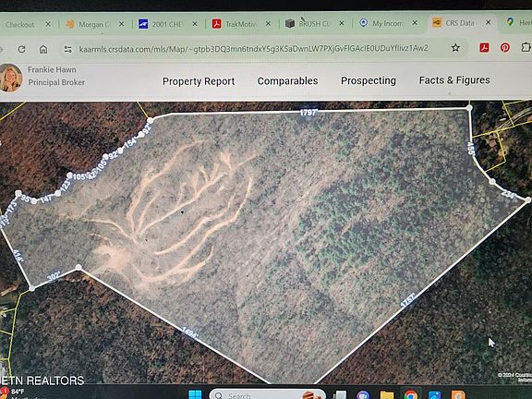This screenshot has height=399, width=532.
Task: Open the browser home page icon
Action: click(x=43, y=49)
